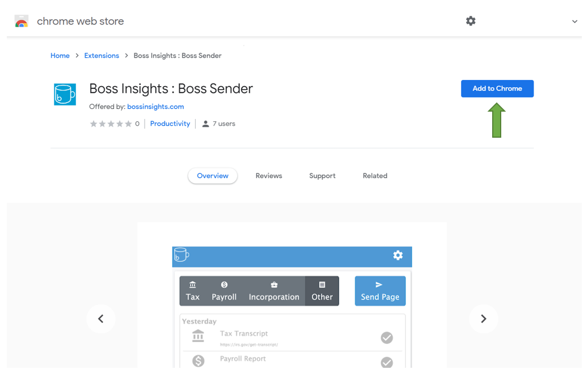
Task: Click the users person icon
Action: (x=205, y=124)
